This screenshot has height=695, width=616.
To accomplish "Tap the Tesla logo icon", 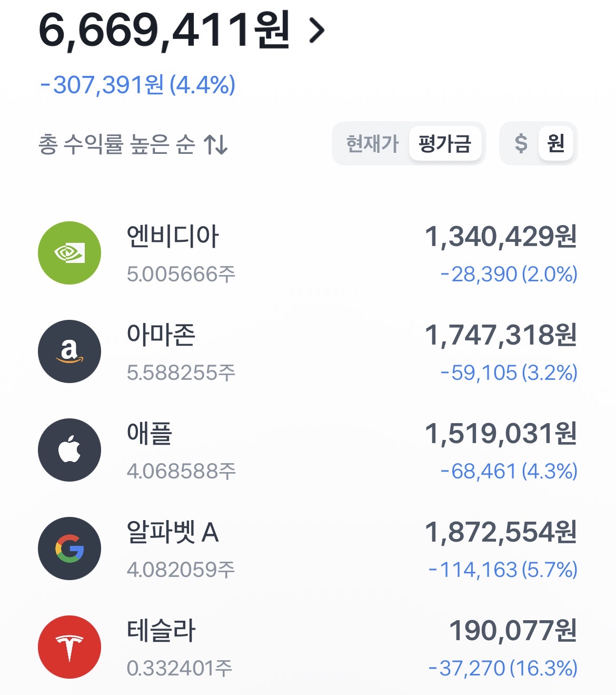I will pos(69,647).
